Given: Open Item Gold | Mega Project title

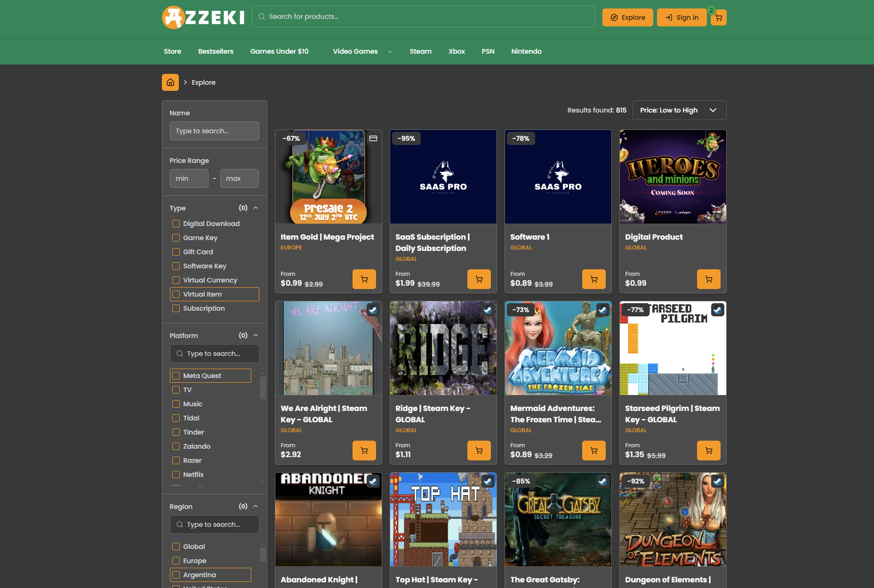Looking at the screenshot, I should (327, 237).
